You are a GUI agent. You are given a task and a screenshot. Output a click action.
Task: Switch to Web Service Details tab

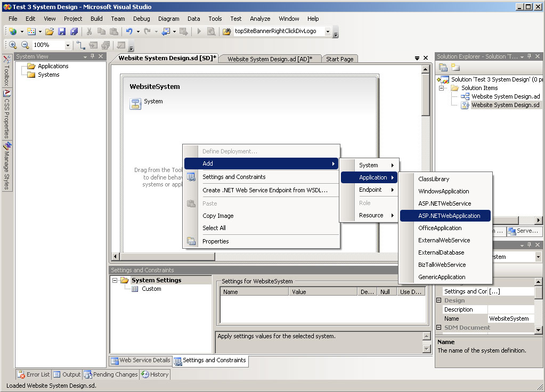click(141, 361)
